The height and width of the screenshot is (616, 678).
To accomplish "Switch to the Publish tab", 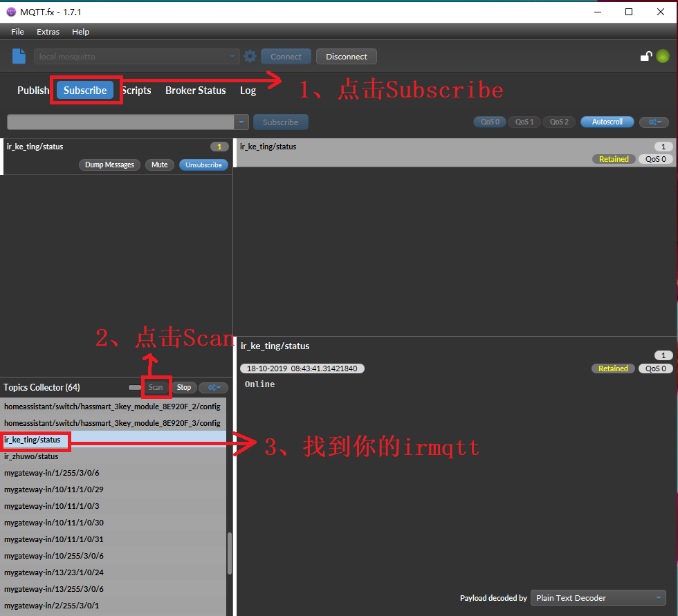I will coord(33,91).
